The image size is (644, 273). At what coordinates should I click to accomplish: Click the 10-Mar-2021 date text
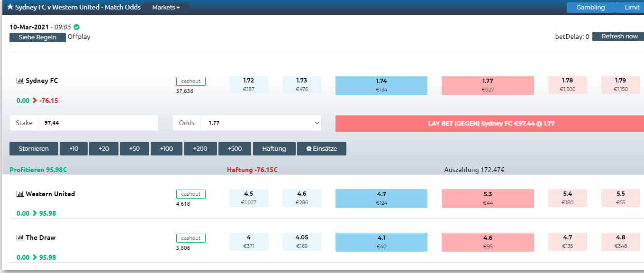(29, 27)
